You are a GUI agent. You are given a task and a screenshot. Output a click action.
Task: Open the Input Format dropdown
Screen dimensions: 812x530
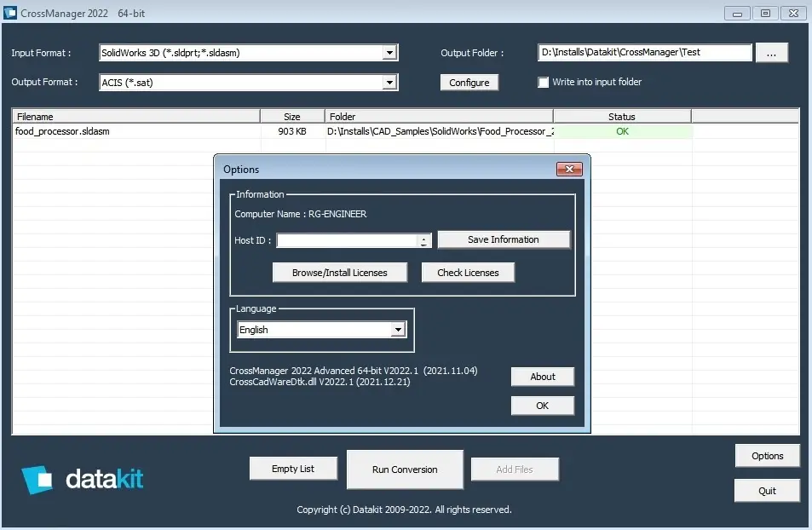point(389,52)
